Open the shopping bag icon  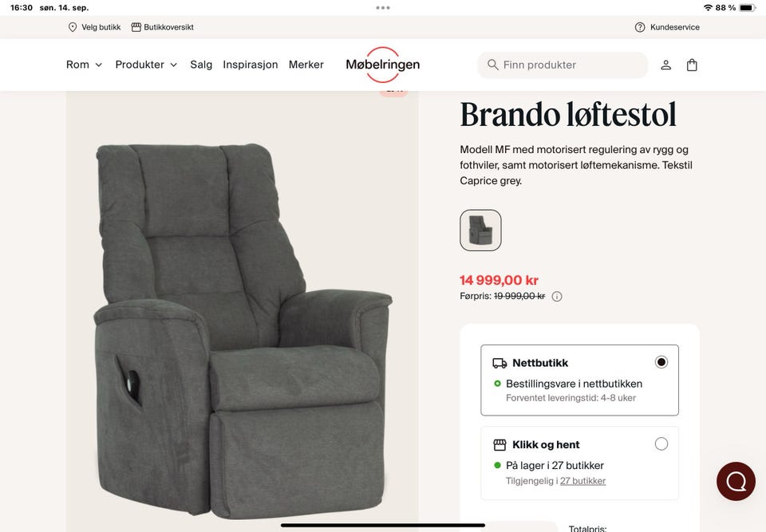(x=692, y=65)
